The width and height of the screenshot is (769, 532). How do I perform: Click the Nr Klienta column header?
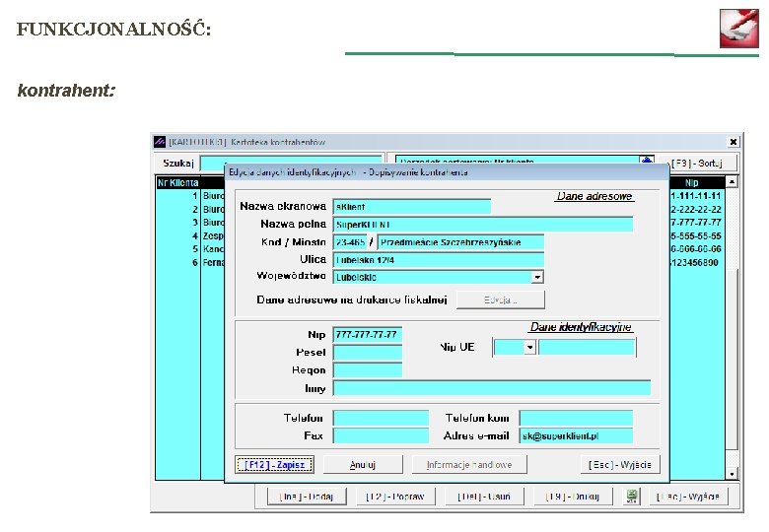pos(178,182)
